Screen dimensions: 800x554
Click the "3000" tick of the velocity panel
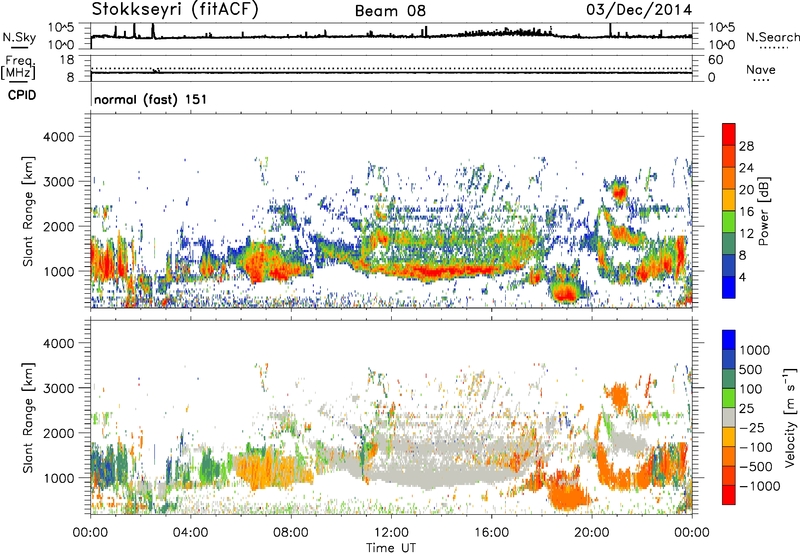tap(58, 388)
